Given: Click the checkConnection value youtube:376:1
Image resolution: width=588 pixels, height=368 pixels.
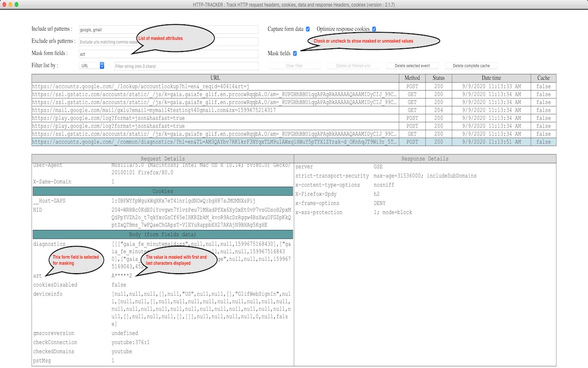Looking at the screenshot, I should [130, 342].
